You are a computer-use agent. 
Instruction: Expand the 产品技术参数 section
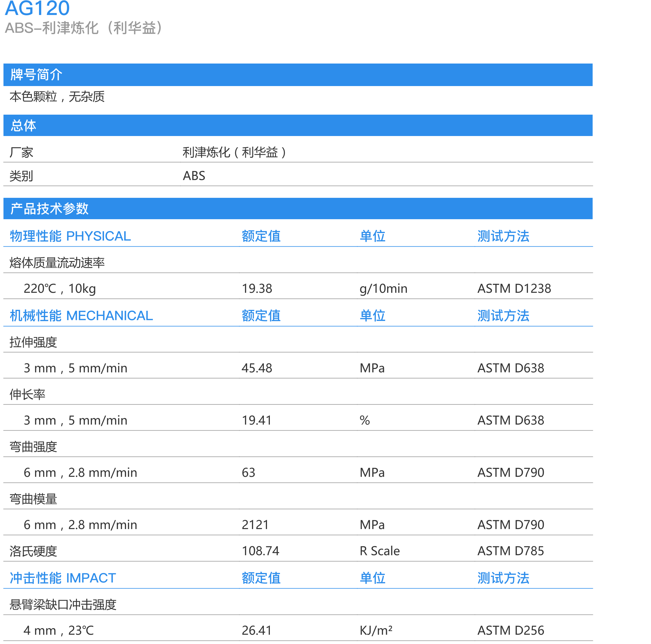pos(49,209)
